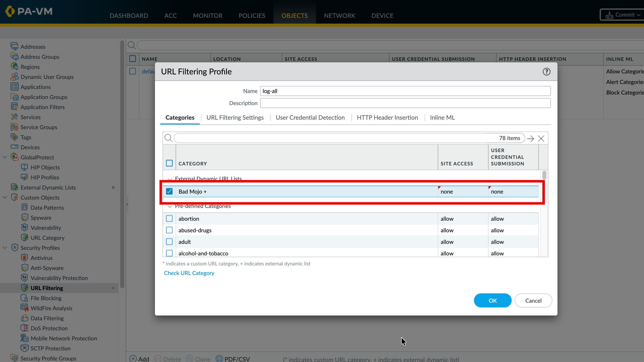Image resolution: width=644 pixels, height=362 pixels.
Task: Click the search magnifier icon in categories list
Action: pos(168,138)
